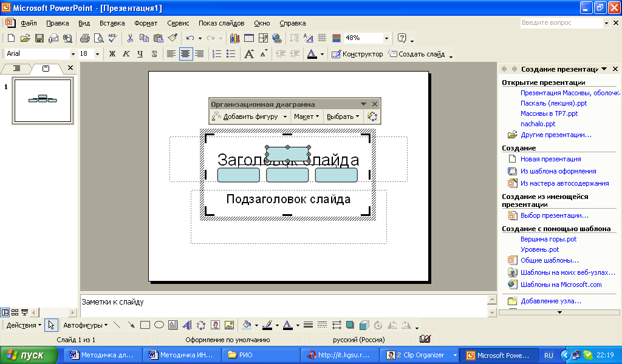Use Format Painter brush

point(172,38)
